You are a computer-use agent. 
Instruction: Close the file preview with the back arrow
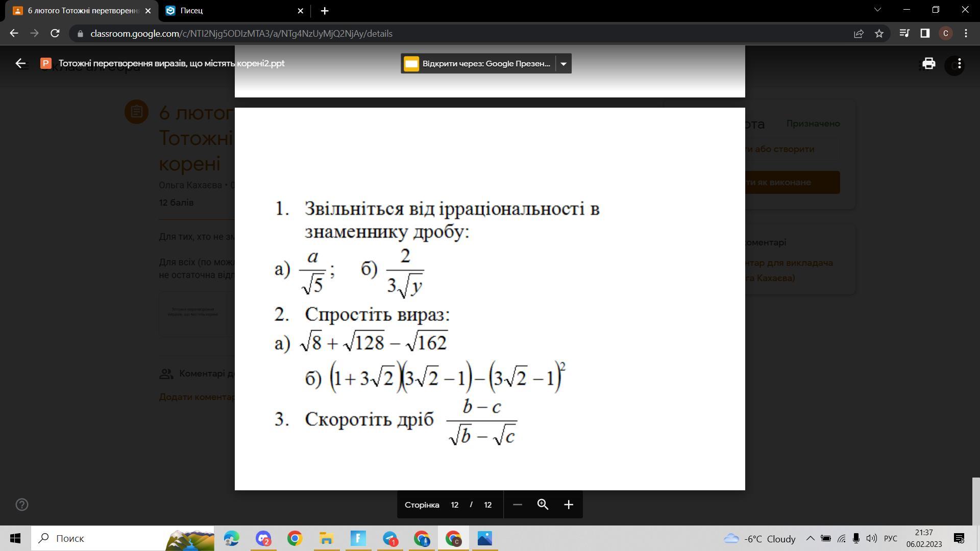click(x=20, y=63)
